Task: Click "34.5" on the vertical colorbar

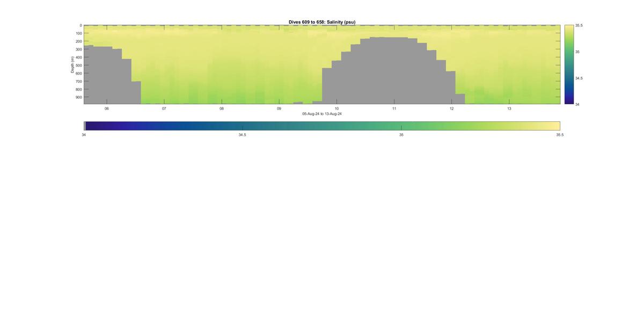Action: (x=579, y=78)
